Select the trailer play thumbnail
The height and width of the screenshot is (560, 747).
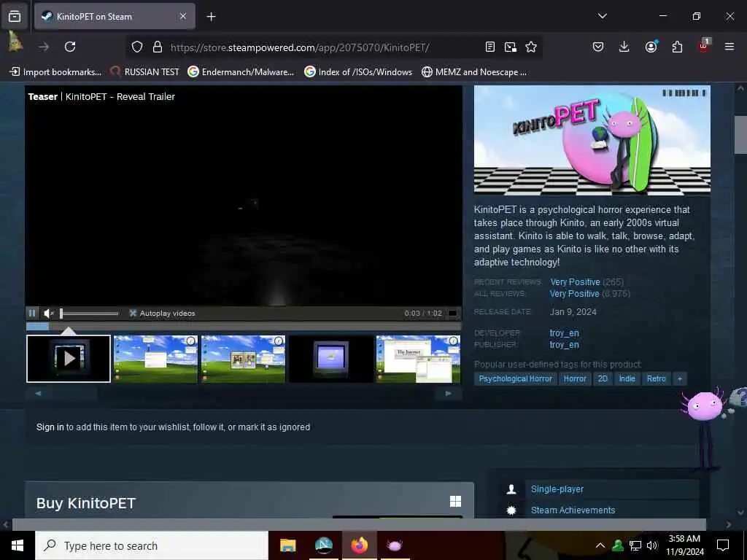[x=69, y=359]
